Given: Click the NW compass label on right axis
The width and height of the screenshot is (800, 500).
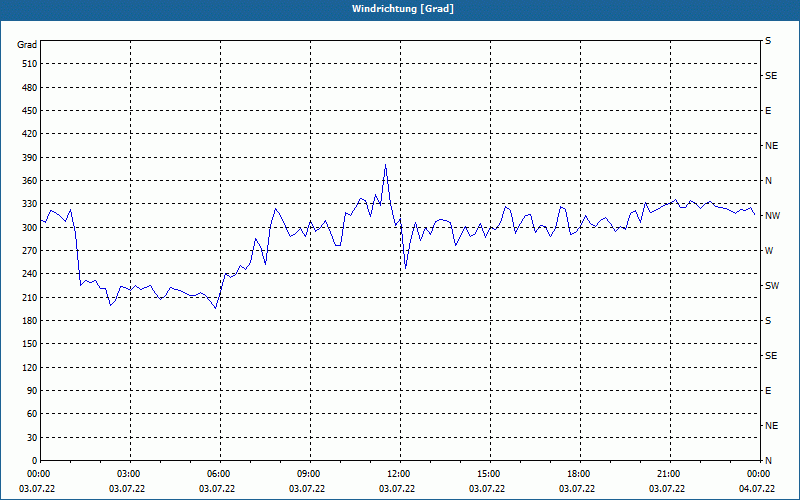Looking at the screenshot, I should point(772,216).
